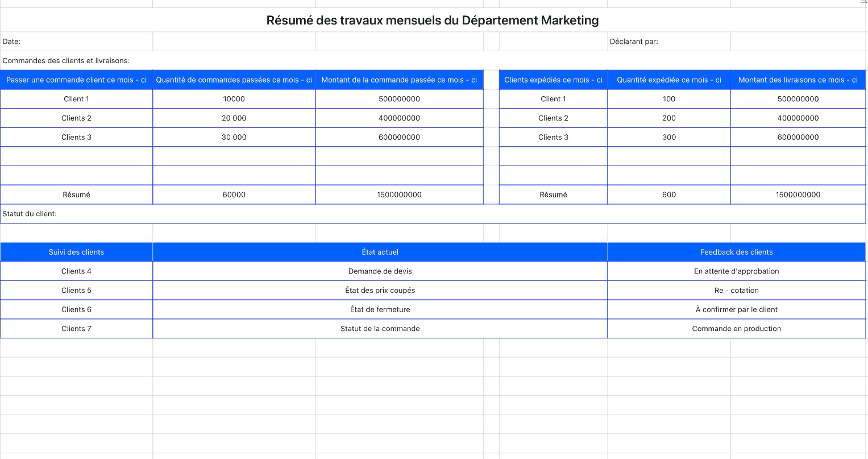This screenshot has height=459, width=868.
Task: Select "Client 1" in the Clients expédiés column
Action: click(x=553, y=99)
